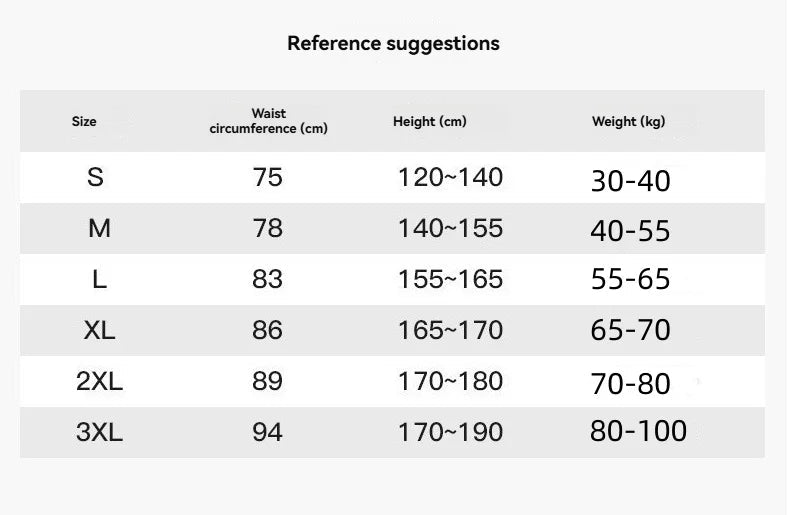Select the L size cell

click(x=99, y=279)
